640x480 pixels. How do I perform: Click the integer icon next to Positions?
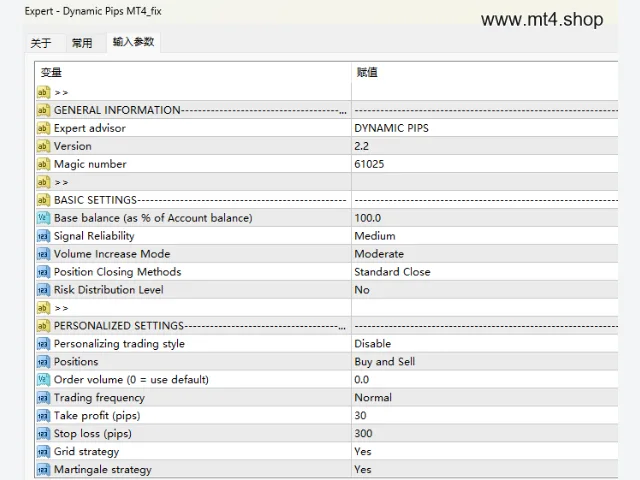coord(43,362)
